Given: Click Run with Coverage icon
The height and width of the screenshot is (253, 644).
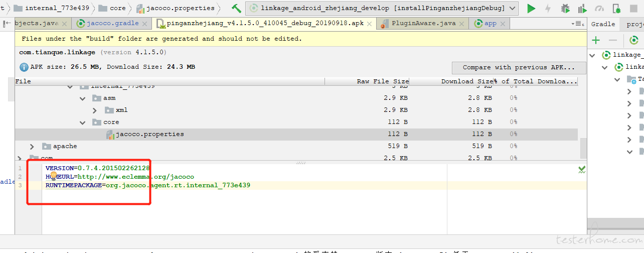Looking at the screenshot, I should click(x=582, y=8).
